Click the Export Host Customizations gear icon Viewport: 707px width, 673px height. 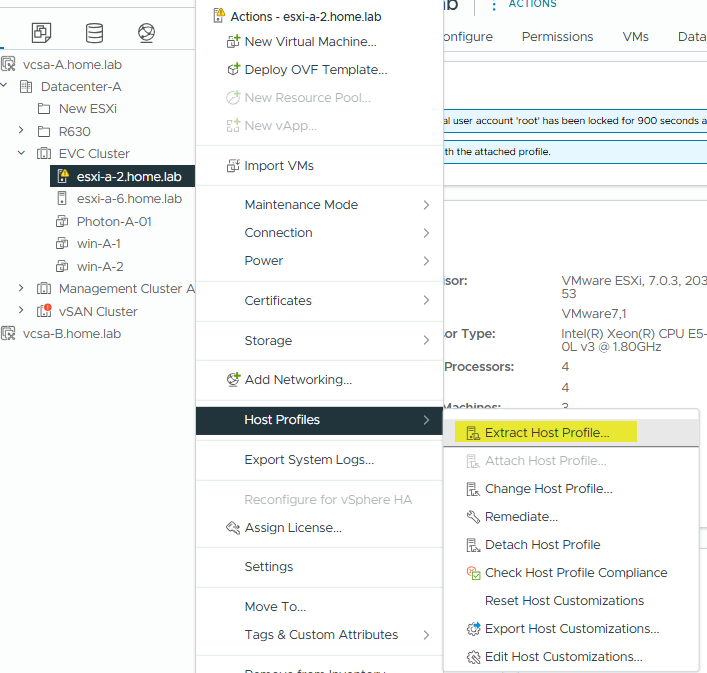[x=473, y=628]
